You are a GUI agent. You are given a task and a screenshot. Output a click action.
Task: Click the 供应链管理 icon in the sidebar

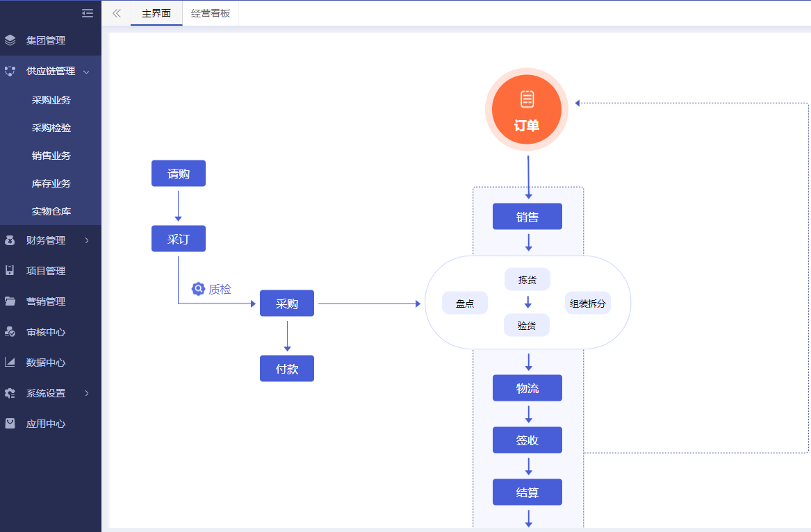tap(10, 71)
